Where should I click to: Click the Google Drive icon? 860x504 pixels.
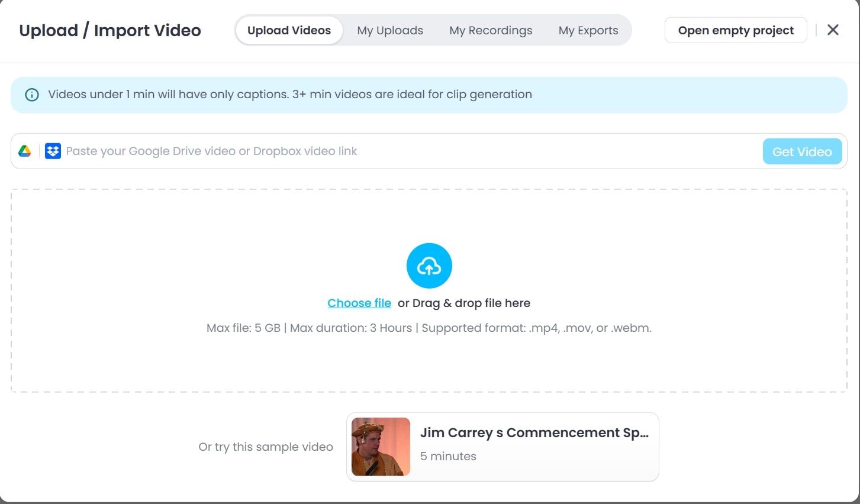pyautogui.click(x=25, y=151)
